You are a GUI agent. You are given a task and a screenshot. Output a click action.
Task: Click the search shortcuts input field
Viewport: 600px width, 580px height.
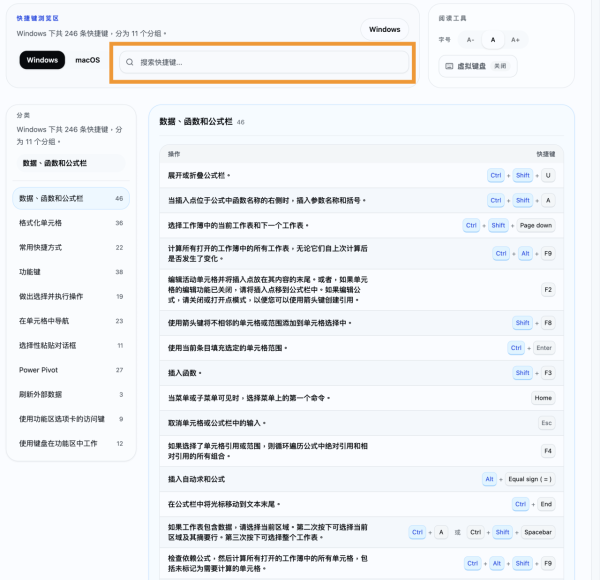(x=264, y=62)
